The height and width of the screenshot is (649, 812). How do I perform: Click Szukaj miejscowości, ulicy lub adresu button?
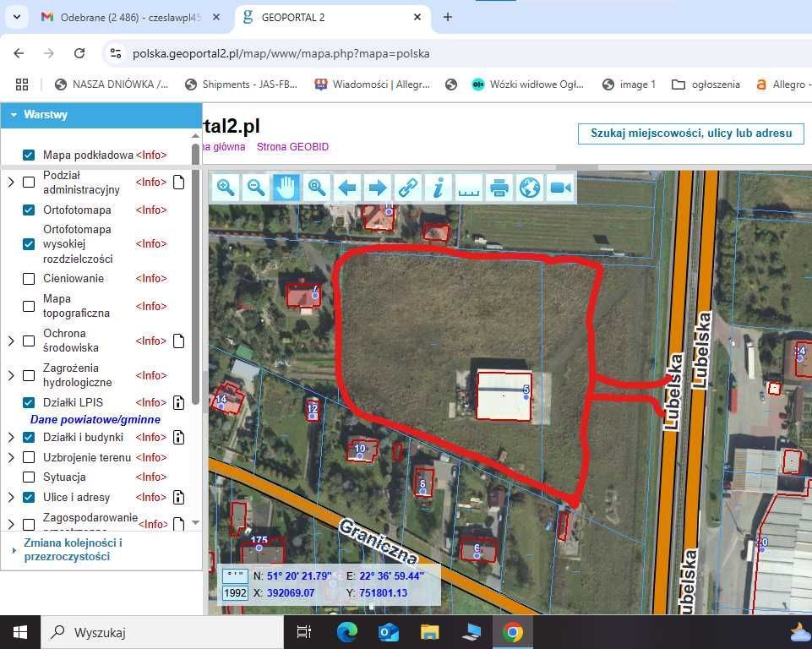690,134
